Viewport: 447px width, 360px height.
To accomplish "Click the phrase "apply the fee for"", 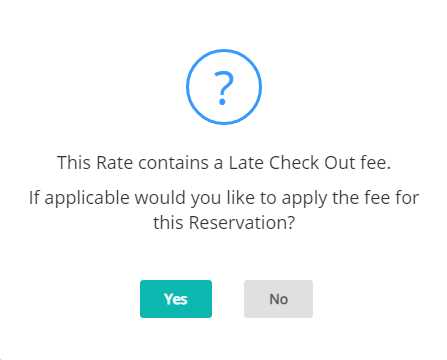I will click(350, 198).
